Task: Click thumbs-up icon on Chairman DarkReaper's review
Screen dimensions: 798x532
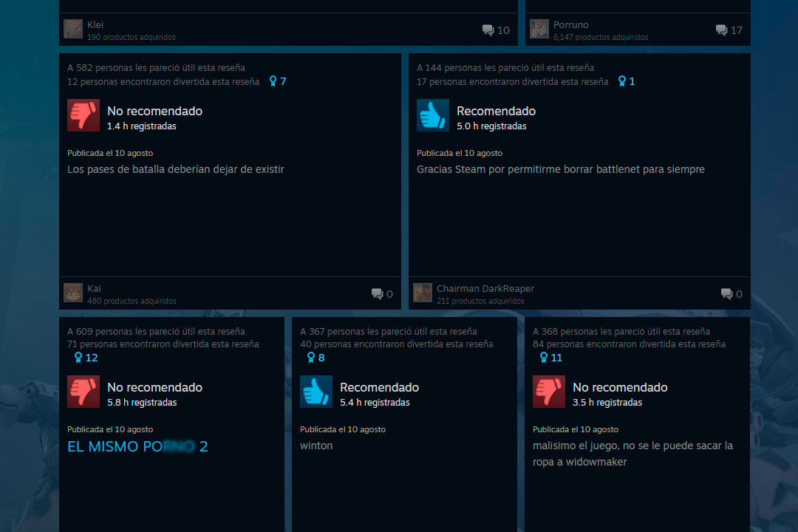Action: pyautogui.click(x=432, y=115)
